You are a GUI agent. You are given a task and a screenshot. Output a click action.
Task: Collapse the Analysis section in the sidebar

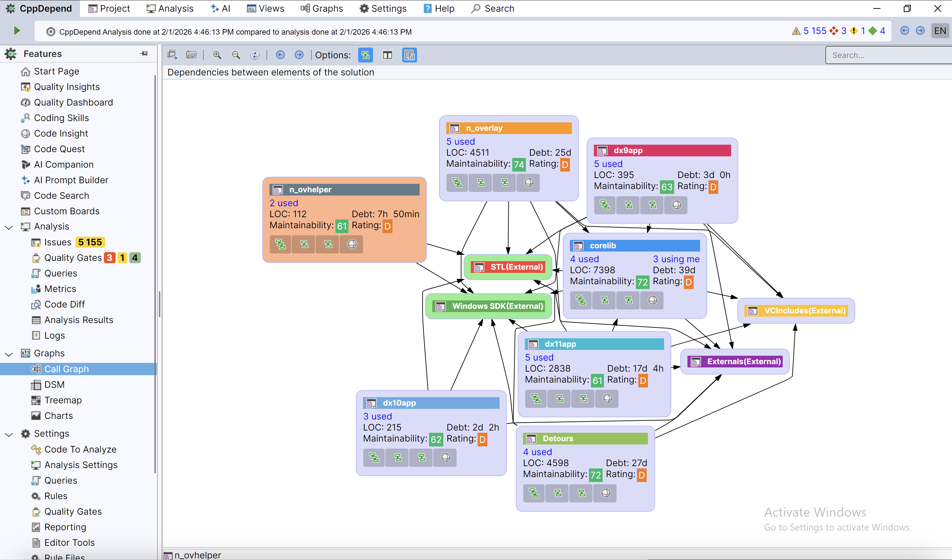[x=9, y=227]
